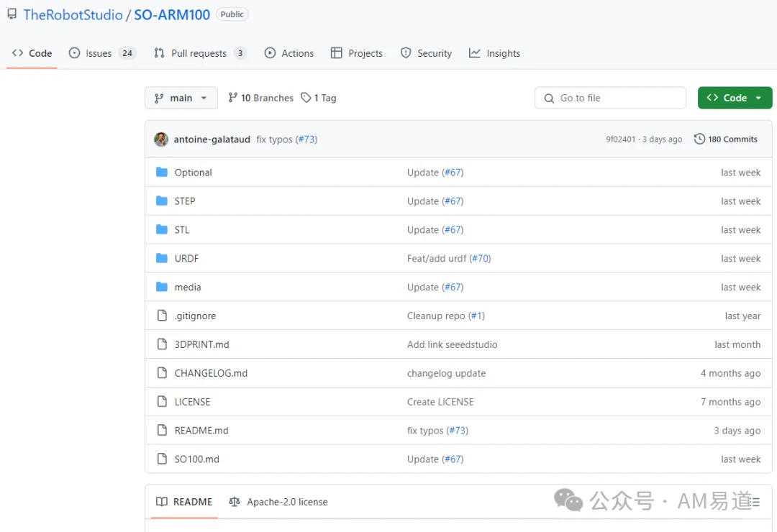Click the commit history clock icon
777x532 pixels.
point(699,139)
